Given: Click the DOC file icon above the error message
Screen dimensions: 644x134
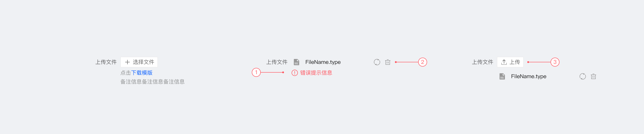Looking at the screenshot, I should click(296, 62).
